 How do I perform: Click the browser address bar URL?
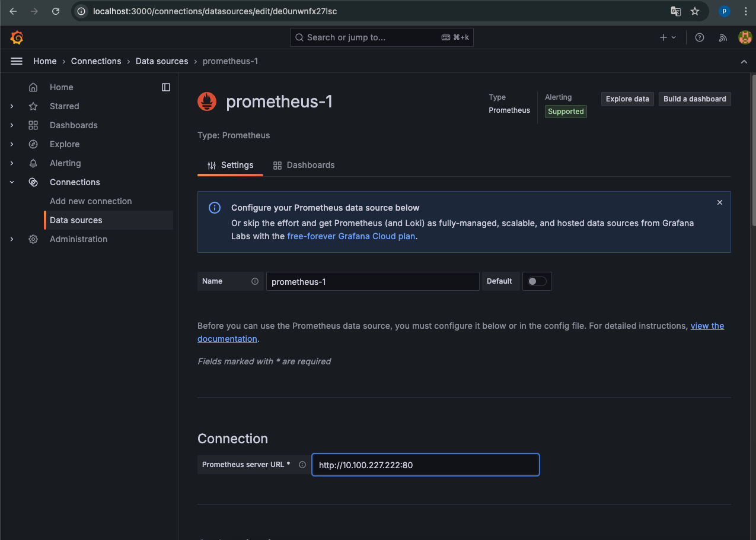tap(215, 11)
